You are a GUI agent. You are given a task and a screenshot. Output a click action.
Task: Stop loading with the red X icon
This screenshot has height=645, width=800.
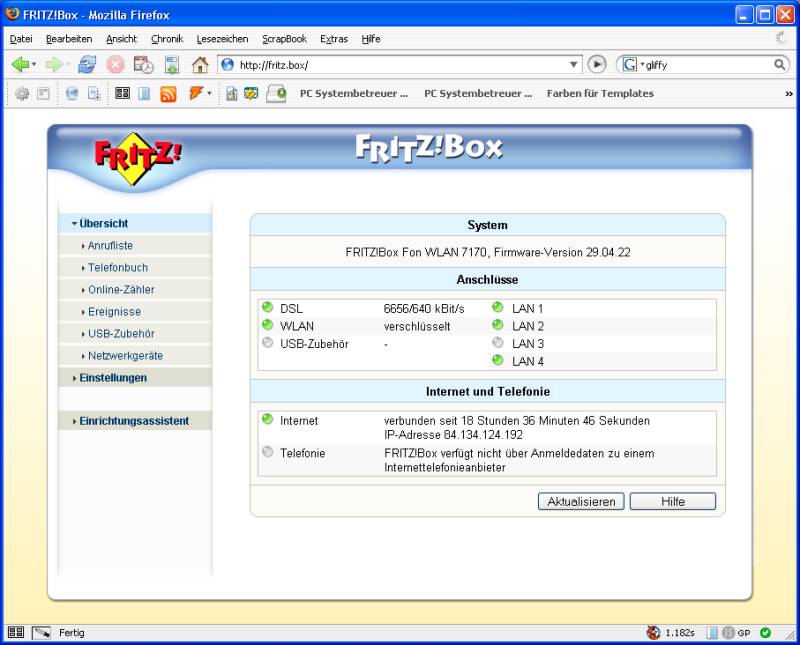click(115, 65)
